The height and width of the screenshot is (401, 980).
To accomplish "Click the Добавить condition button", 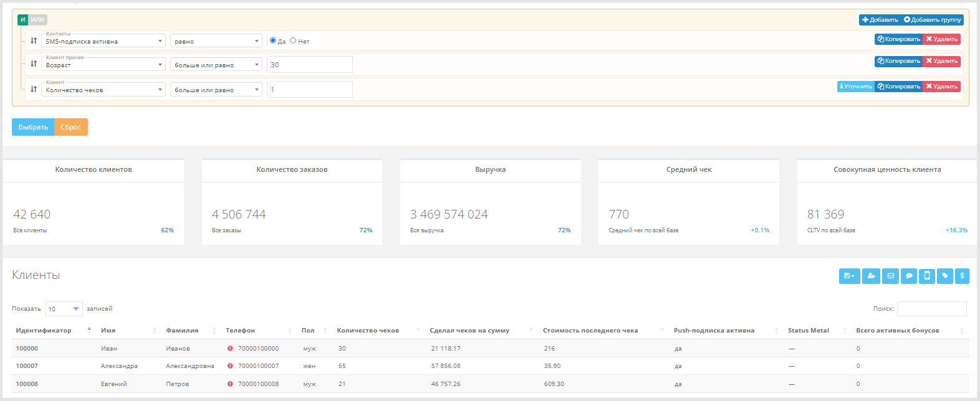I will (x=880, y=20).
